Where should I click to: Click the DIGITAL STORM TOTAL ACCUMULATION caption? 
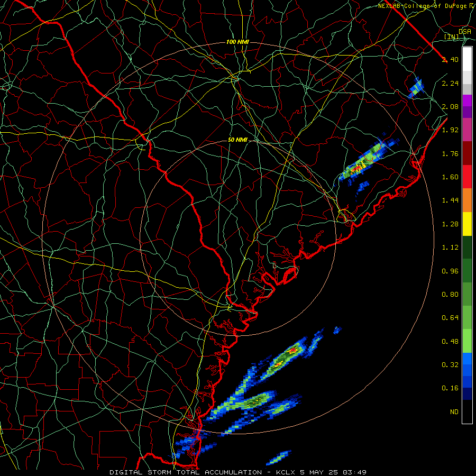(x=186, y=472)
